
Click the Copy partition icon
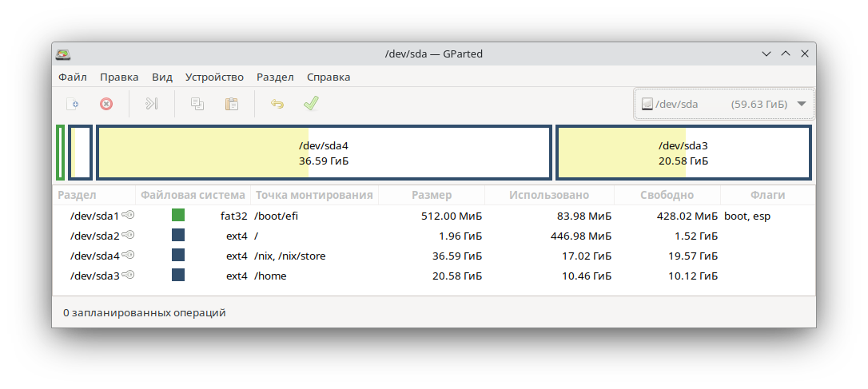pos(197,104)
